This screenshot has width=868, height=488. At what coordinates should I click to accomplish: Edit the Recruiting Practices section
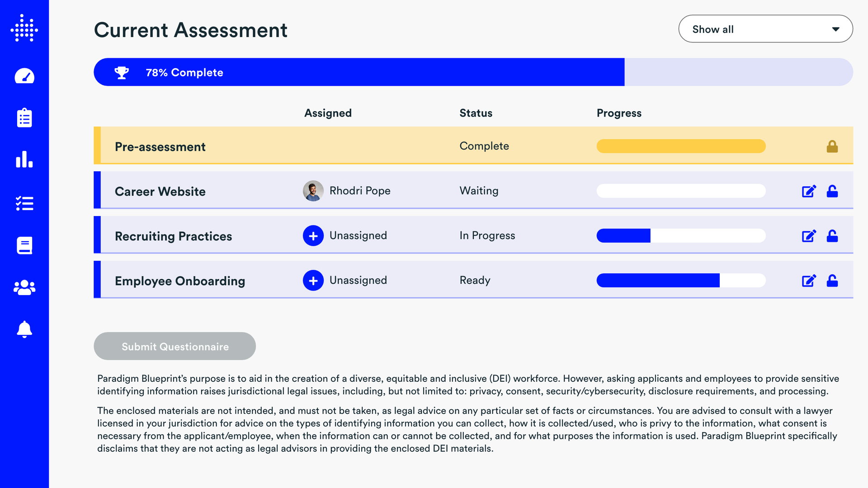click(809, 236)
